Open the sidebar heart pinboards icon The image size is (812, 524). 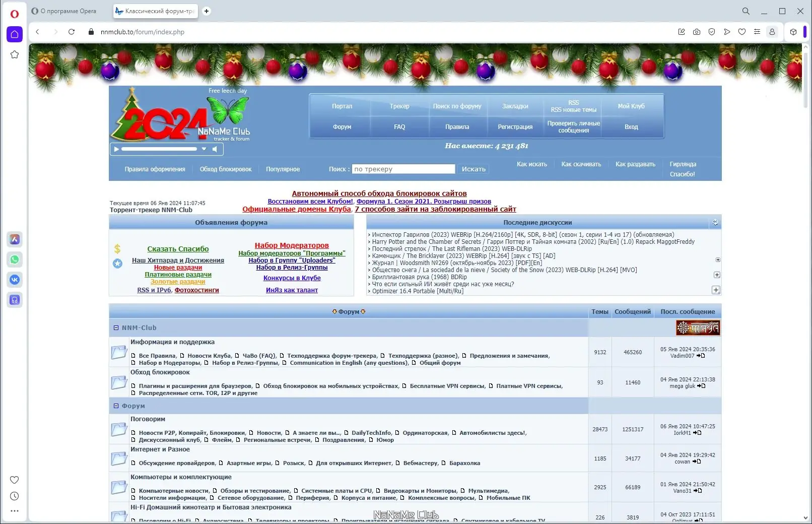click(x=15, y=480)
